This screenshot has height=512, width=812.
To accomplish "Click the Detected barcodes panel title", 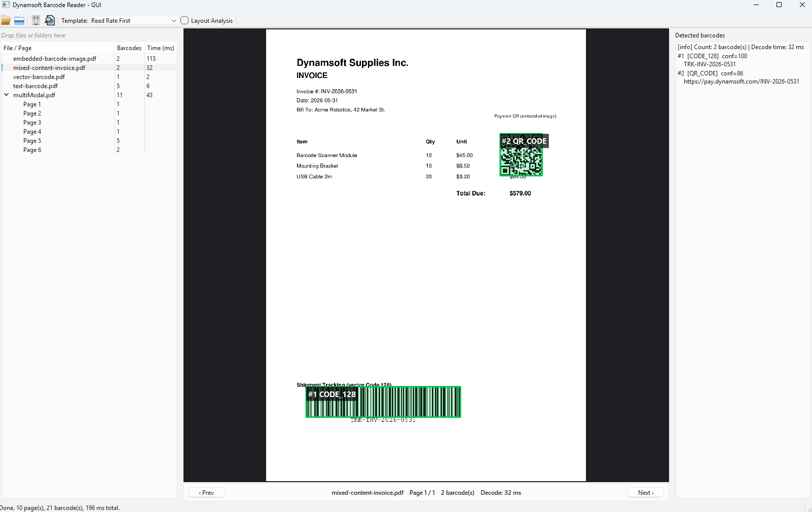I will tap(700, 35).
